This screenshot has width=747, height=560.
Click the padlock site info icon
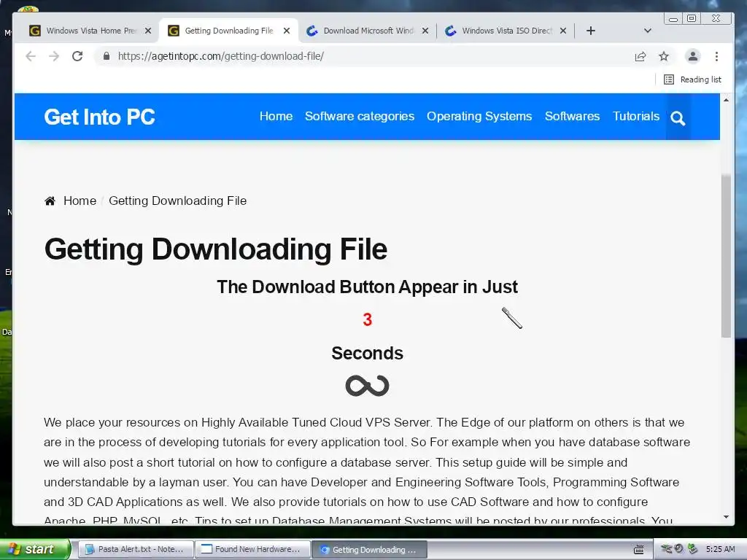107,56
